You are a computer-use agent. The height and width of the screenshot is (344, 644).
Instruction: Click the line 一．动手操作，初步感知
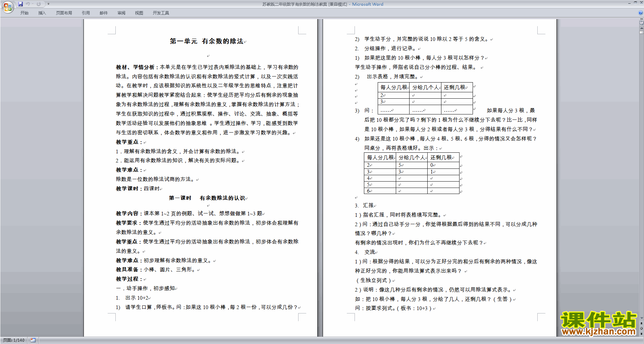[x=145, y=288]
